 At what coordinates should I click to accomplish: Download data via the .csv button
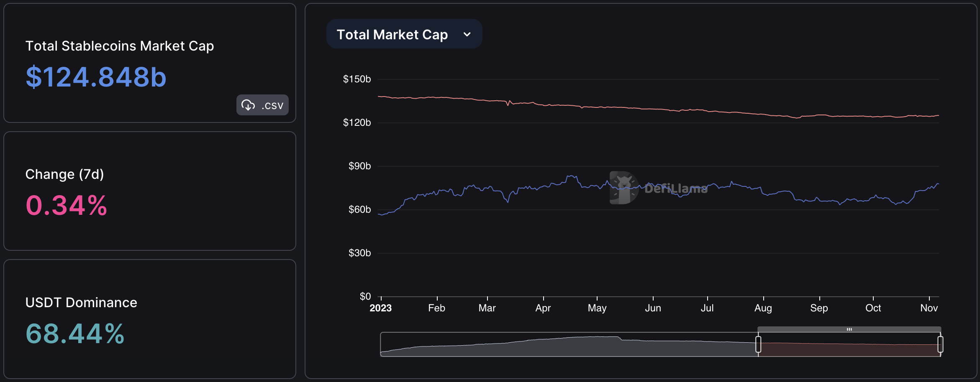[262, 105]
